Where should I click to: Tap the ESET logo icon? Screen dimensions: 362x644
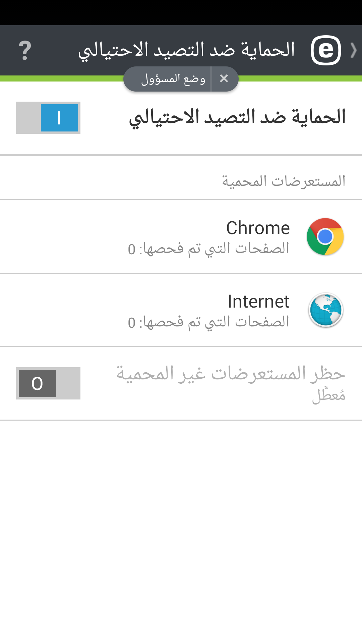point(326,50)
